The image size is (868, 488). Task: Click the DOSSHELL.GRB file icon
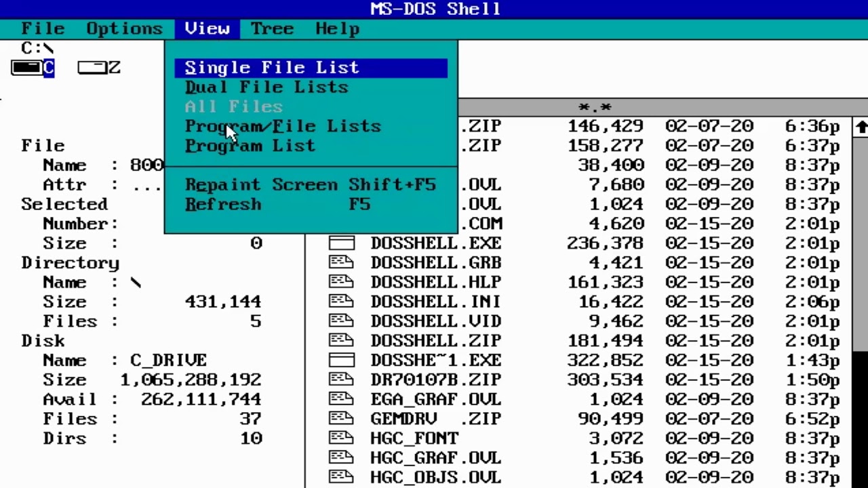pyautogui.click(x=342, y=263)
